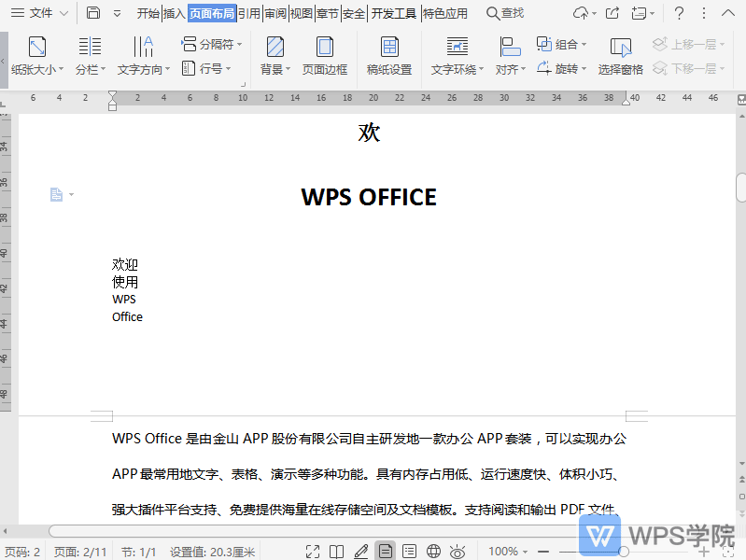Open the 旋转 rotate option
Viewport: 746px width, 560px height.
tap(561, 68)
